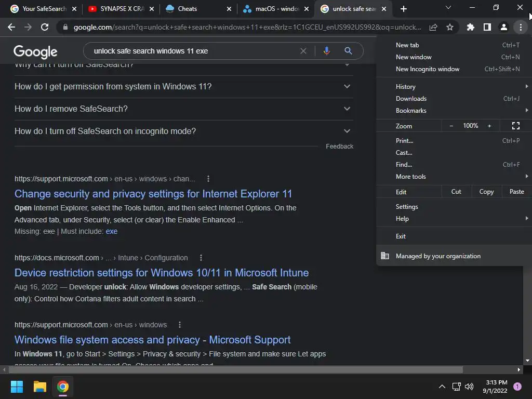Open the History submenu

click(x=454, y=87)
